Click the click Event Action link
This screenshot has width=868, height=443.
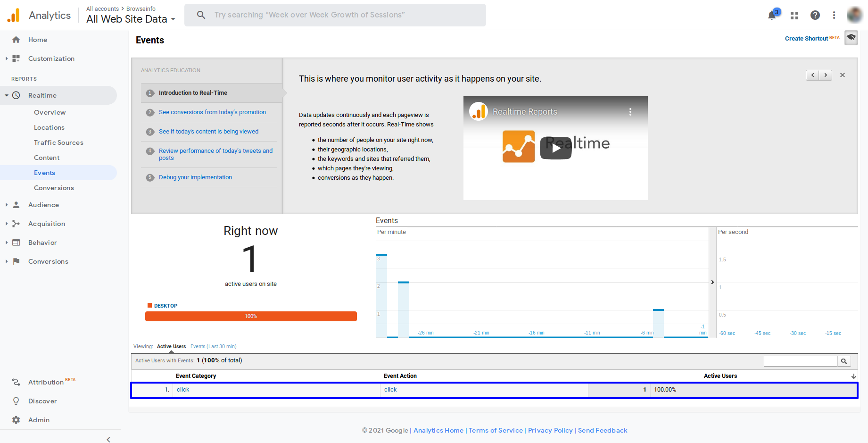390,390
